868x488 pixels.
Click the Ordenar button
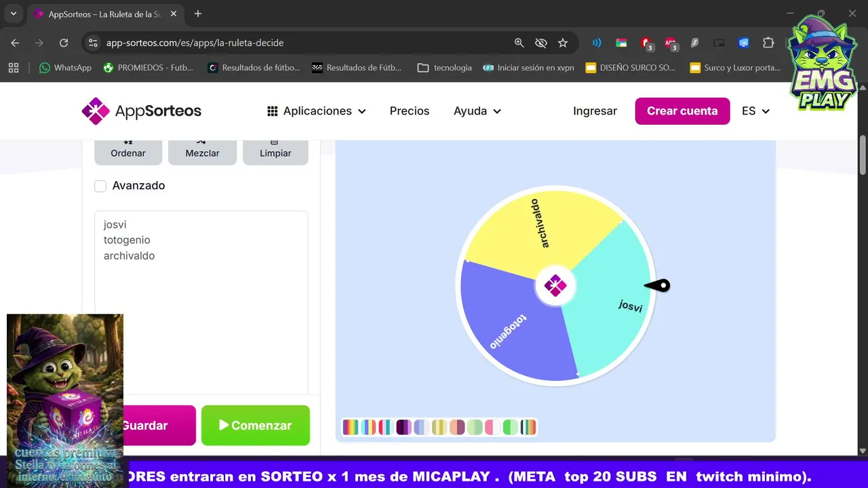click(128, 152)
